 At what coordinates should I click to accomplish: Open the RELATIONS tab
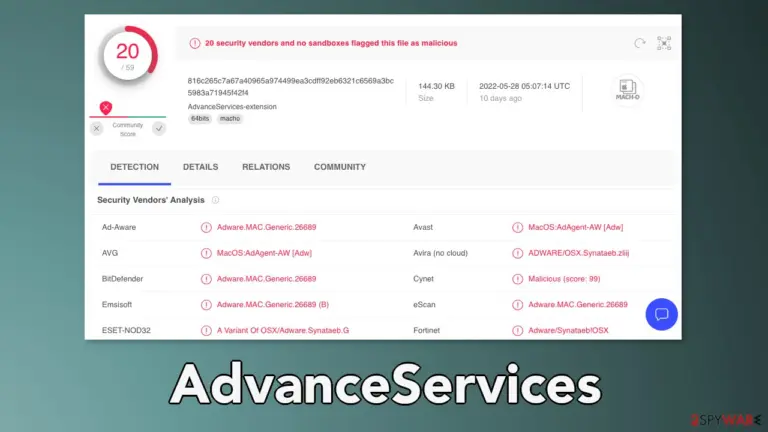click(x=266, y=167)
